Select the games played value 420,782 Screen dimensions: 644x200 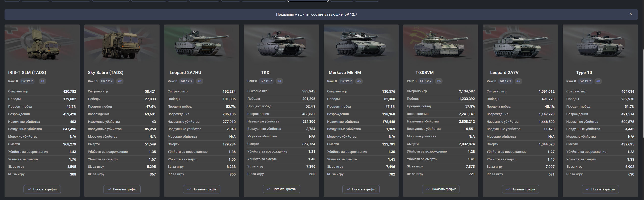click(69, 91)
